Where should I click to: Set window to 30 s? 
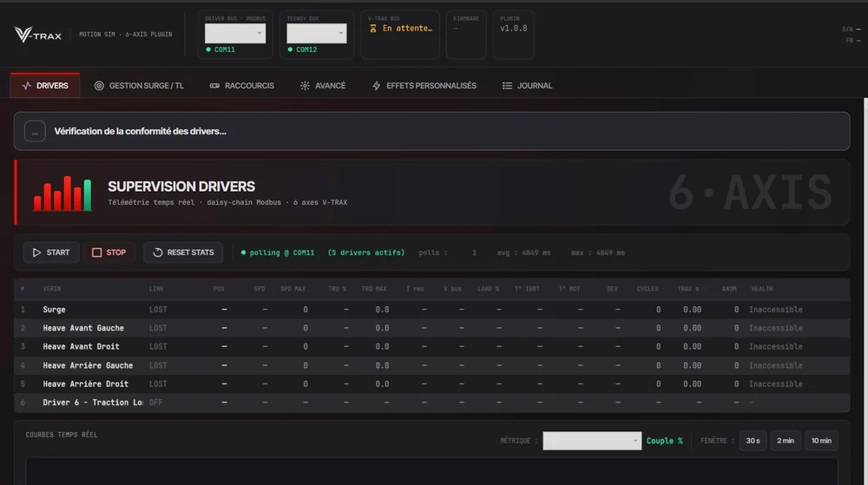point(753,441)
